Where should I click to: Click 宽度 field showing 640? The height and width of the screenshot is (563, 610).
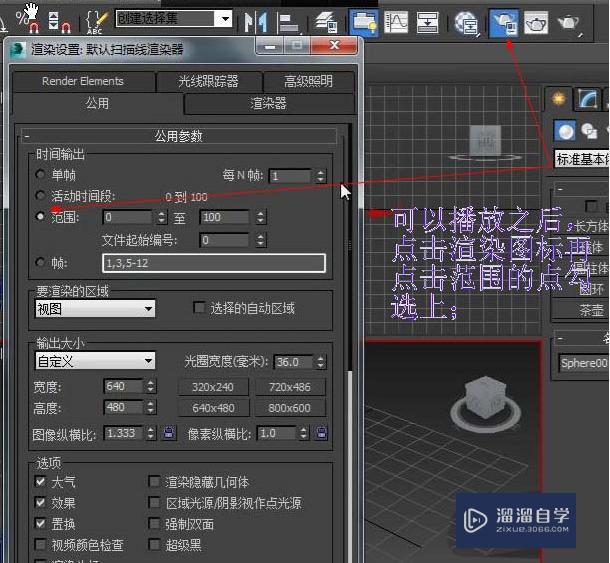[x=124, y=386]
